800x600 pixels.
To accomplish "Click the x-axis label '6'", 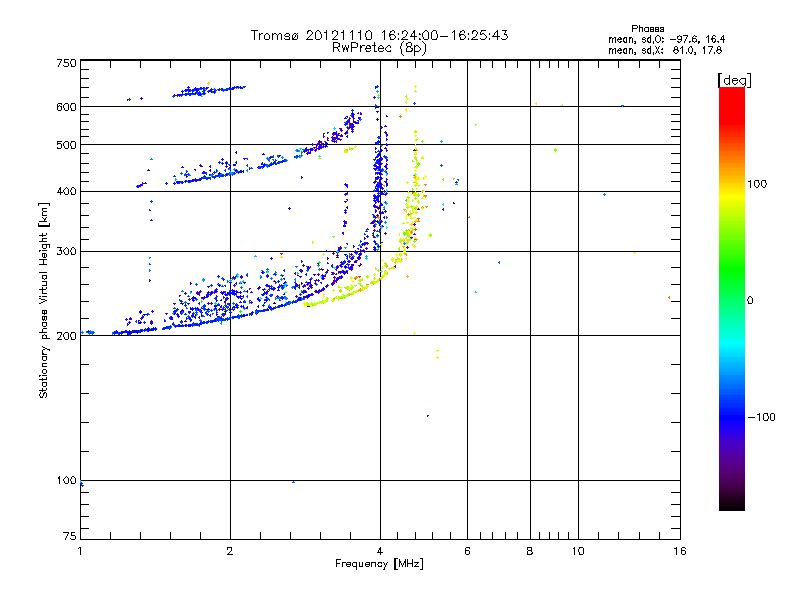I will tap(467, 551).
